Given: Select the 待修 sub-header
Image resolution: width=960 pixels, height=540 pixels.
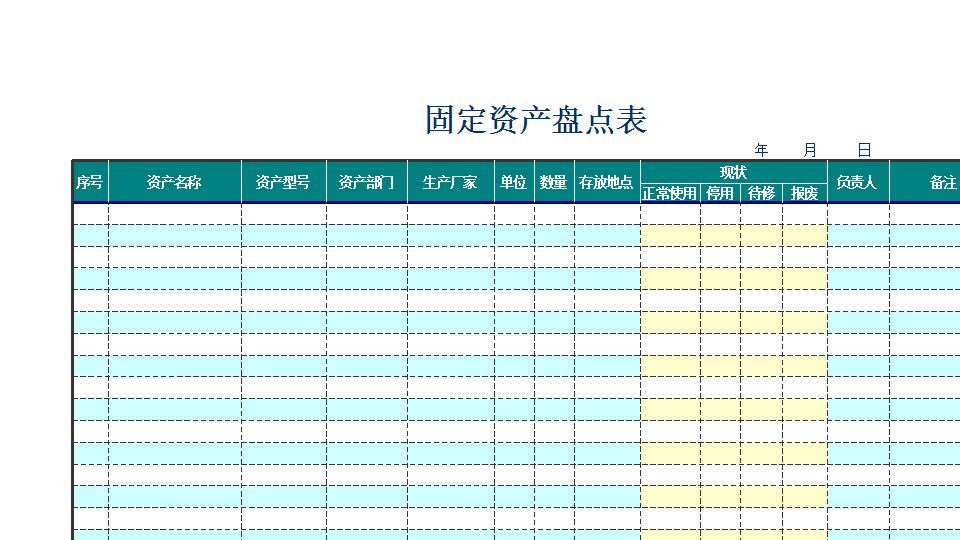Looking at the screenshot, I should click(x=761, y=193).
